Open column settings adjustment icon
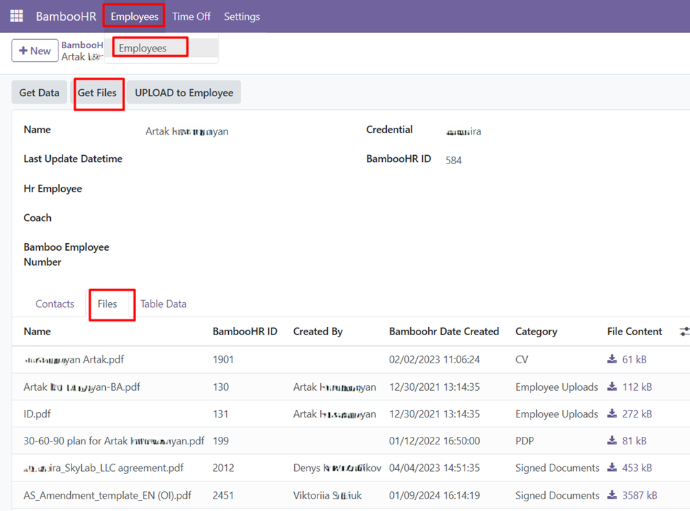 pyautogui.click(x=684, y=331)
